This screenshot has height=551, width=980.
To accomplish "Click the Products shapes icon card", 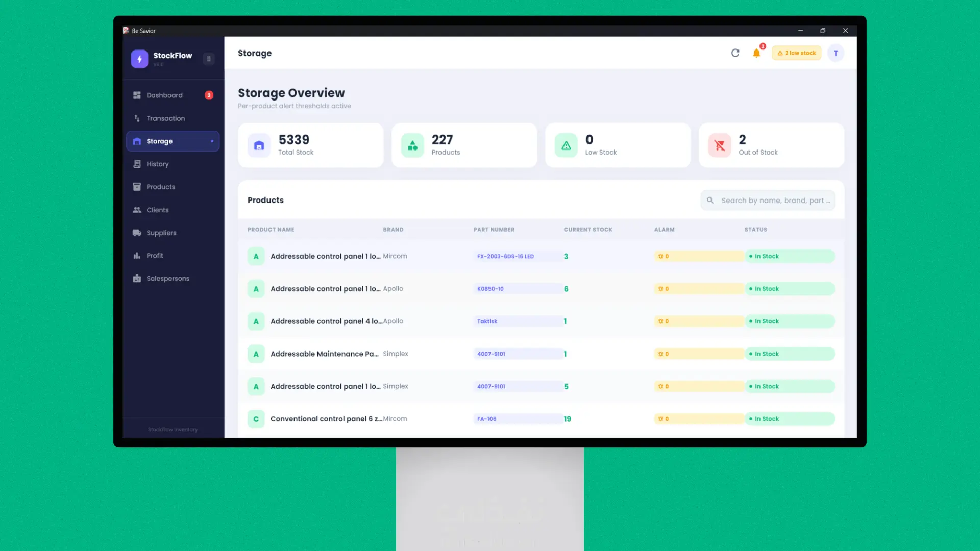I will click(412, 146).
